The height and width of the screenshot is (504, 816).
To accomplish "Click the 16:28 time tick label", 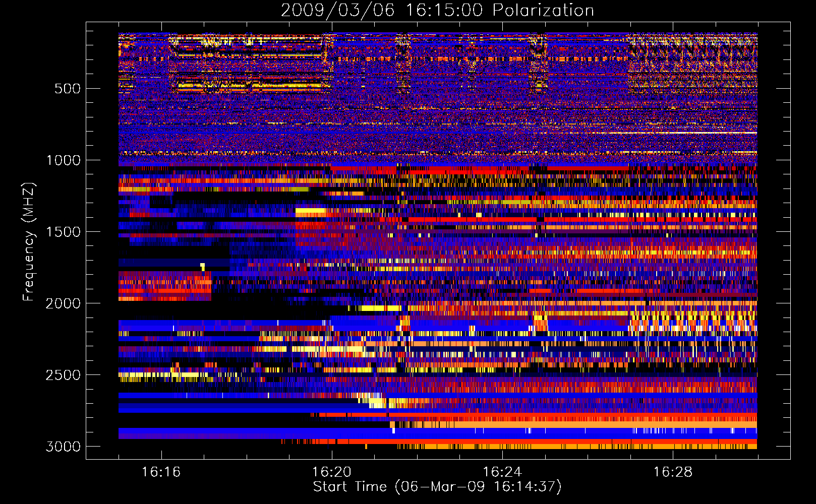I will [673, 472].
